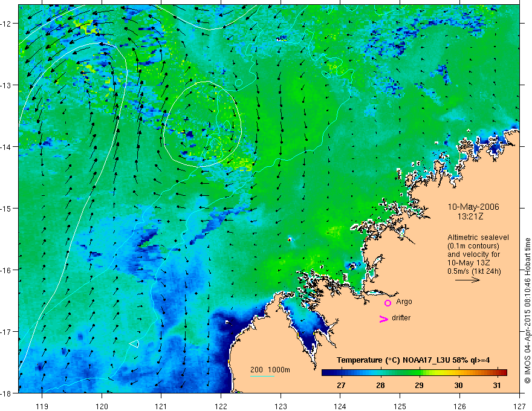This screenshot has height=411, width=532.
Task: Click the -15 latitude axis label
Action: pos(7,208)
